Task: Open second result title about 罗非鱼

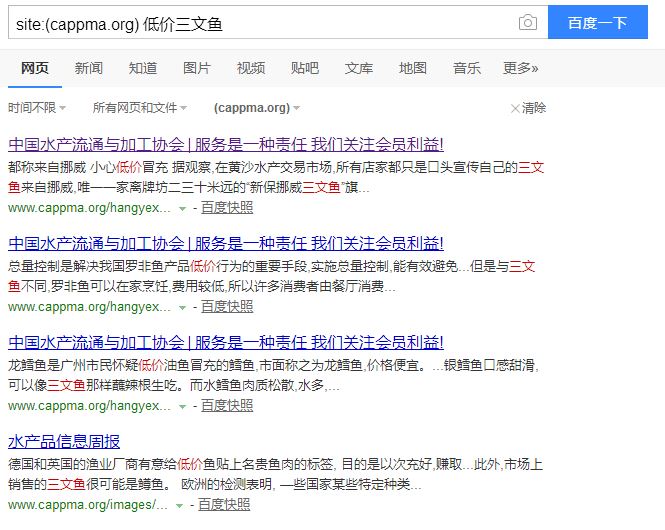Action: point(226,243)
